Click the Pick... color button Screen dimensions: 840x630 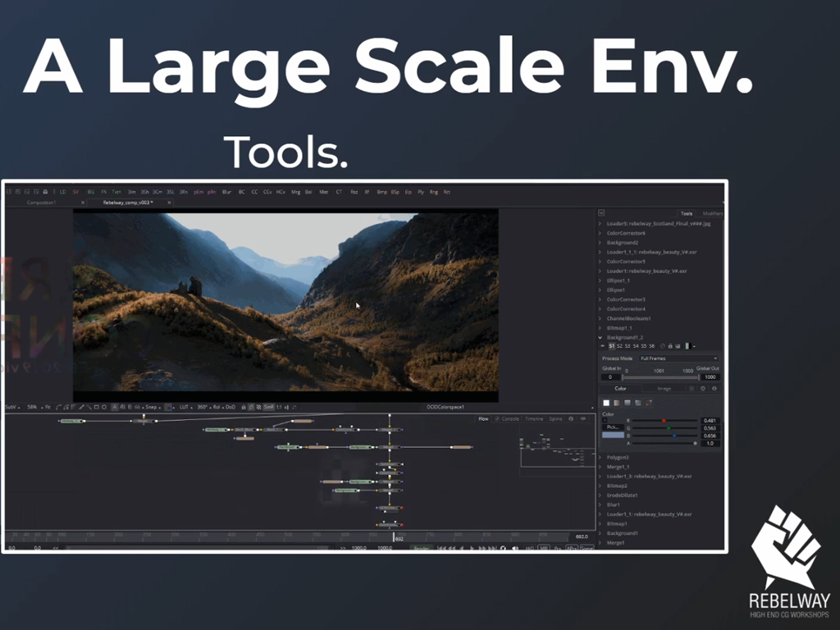pos(613,427)
